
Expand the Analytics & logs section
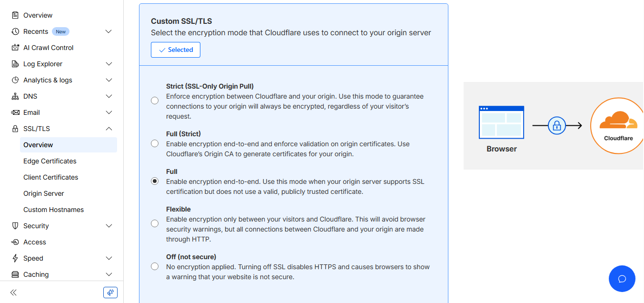(109, 80)
